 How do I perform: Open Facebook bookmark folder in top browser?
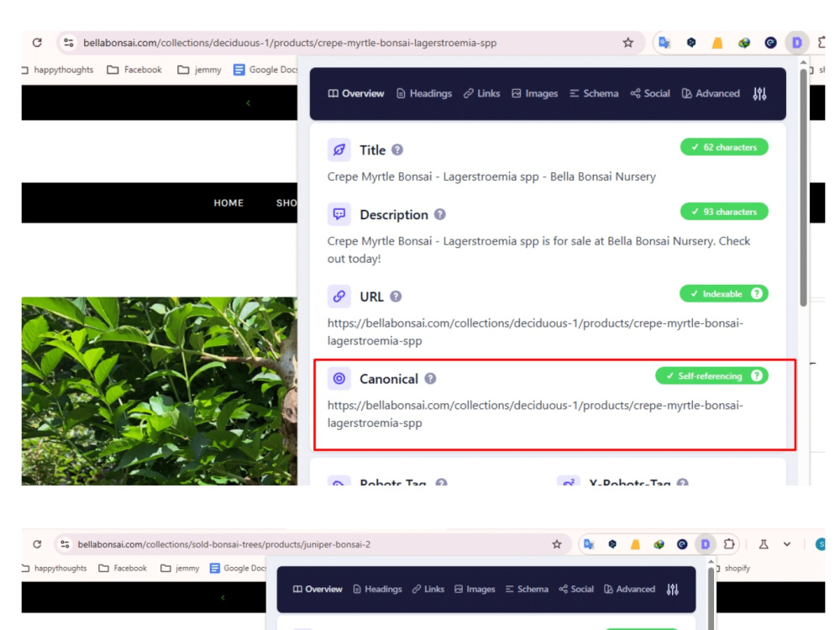134,70
